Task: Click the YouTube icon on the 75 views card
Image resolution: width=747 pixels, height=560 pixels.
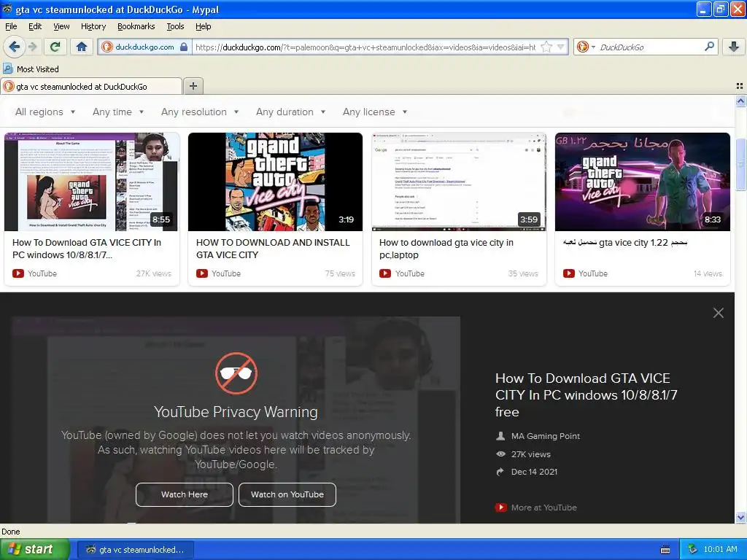Action: (202, 273)
